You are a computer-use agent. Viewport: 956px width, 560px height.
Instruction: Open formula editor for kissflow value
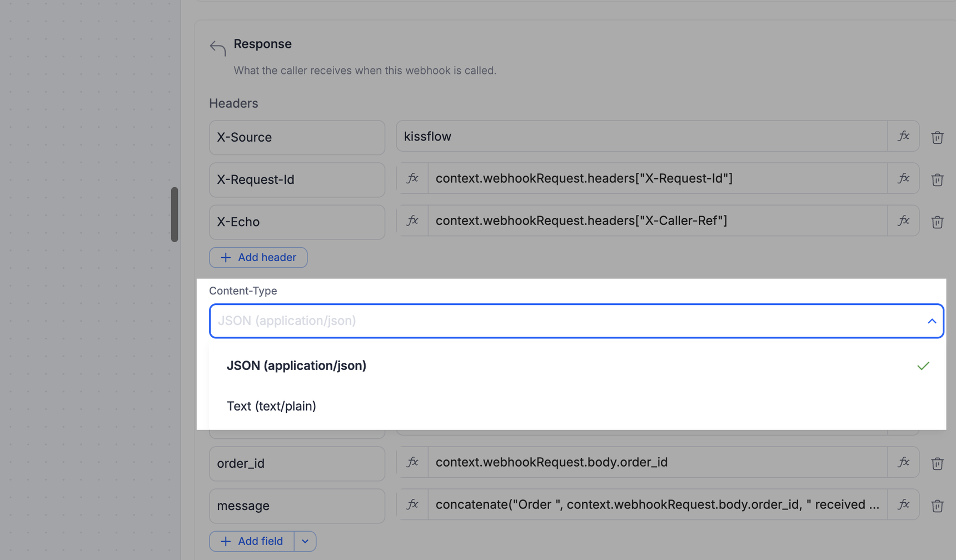(903, 136)
